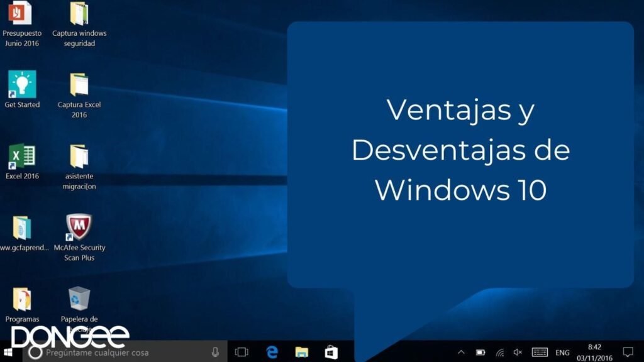644x362 pixels.
Task: Show hidden system tray icons
Action: 461,352
